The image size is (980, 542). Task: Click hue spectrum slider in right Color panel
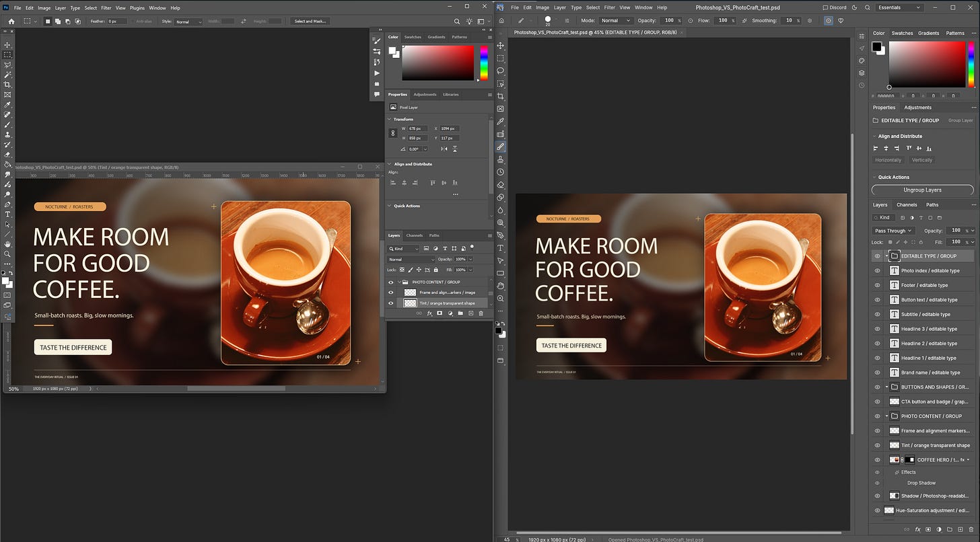click(971, 65)
